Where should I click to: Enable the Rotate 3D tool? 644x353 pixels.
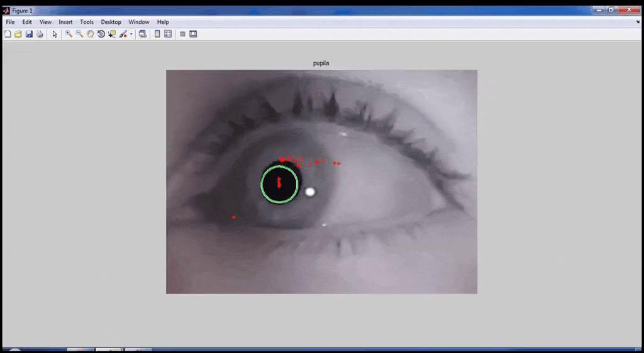pos(101,34)
